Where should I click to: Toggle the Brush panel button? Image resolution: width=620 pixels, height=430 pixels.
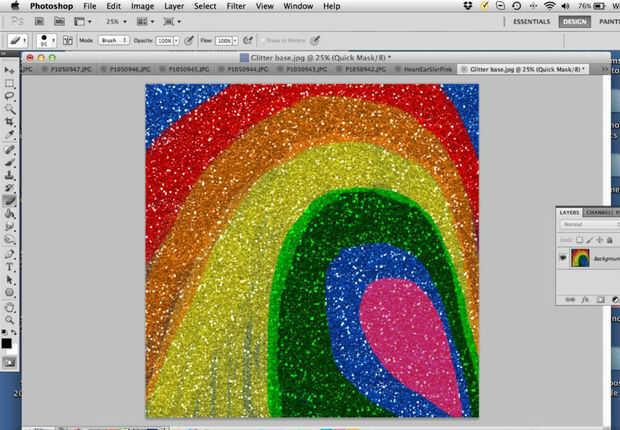pyautogui.click(x=68, y=40)
